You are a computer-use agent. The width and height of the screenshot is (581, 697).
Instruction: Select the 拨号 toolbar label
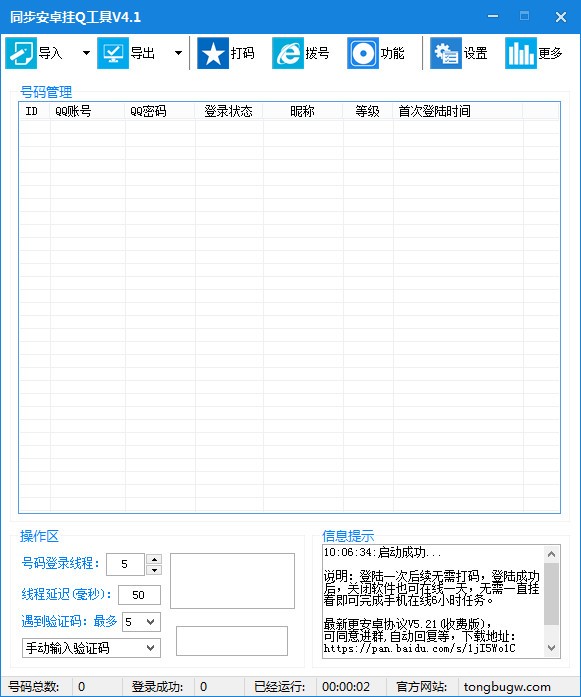coord(317,53)
